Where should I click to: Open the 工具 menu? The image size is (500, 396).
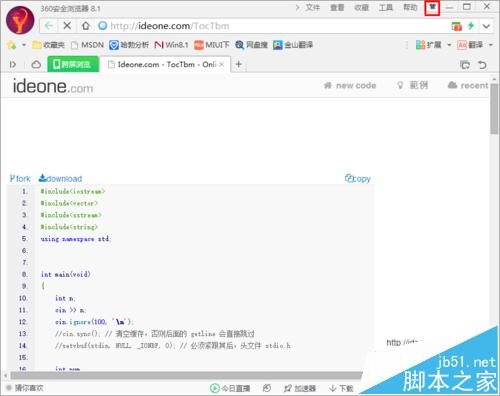386,7
